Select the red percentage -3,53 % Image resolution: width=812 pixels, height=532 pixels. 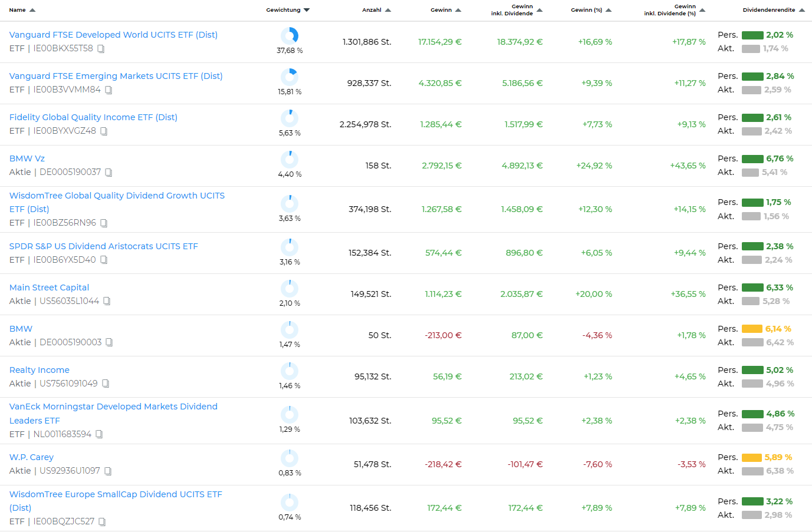[x=692, y=464]
